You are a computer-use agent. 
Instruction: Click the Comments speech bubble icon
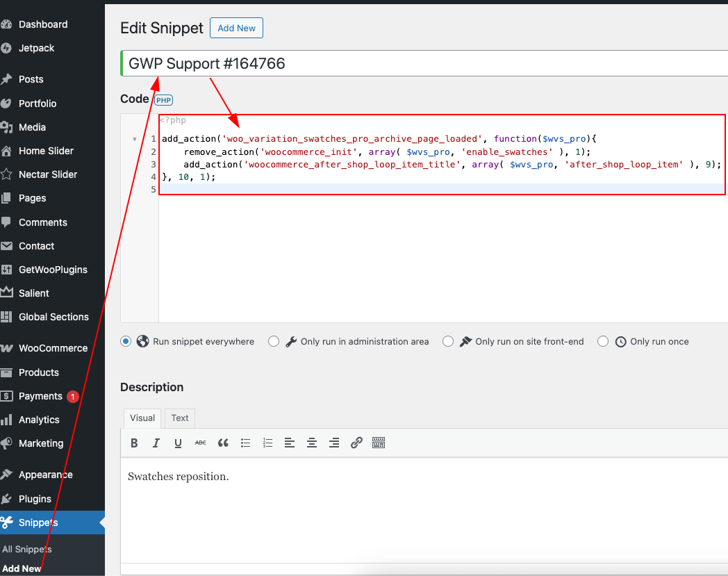[6, 222]
